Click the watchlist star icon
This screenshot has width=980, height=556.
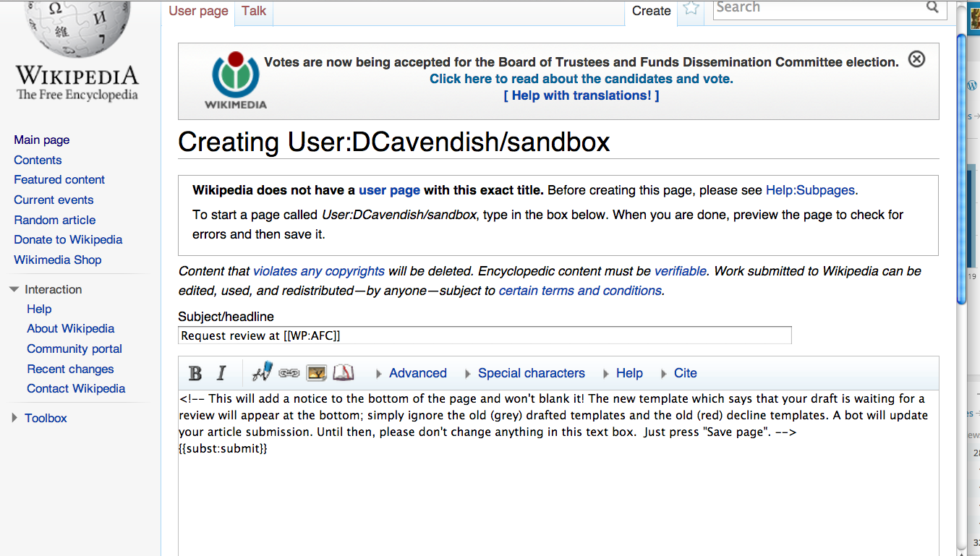pyautogui.click(x=691, y=9)
